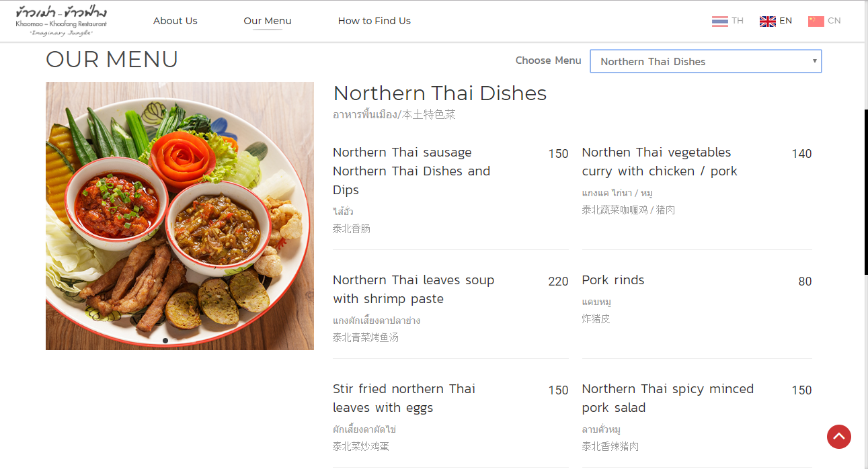Select the UK flag icon

coord(767,21)
